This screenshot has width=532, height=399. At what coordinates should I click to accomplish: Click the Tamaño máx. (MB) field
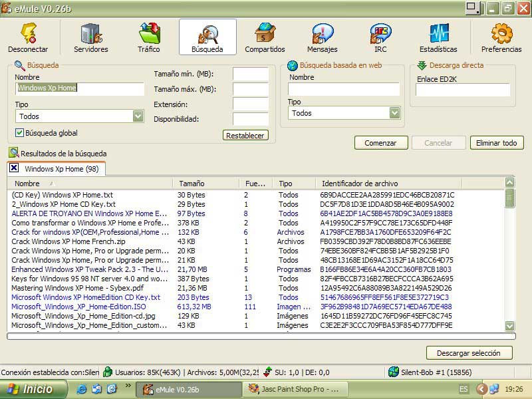coord(251,89)
